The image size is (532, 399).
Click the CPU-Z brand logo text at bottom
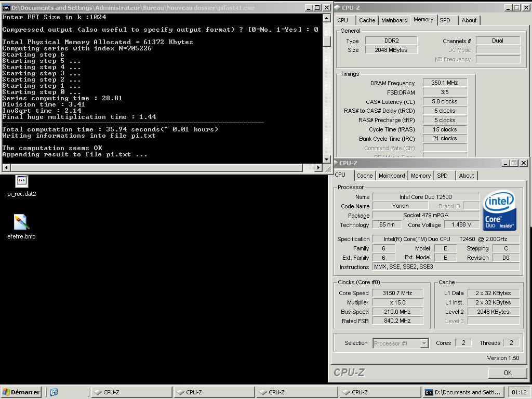coord(349,373)
